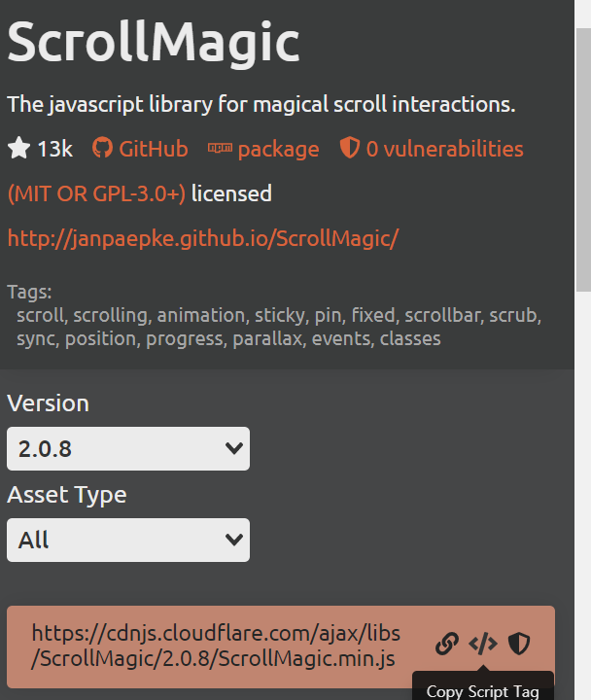Click the tags list starting with scroll
Viewport: 591px width, 700px height.
tap(279, 328)
